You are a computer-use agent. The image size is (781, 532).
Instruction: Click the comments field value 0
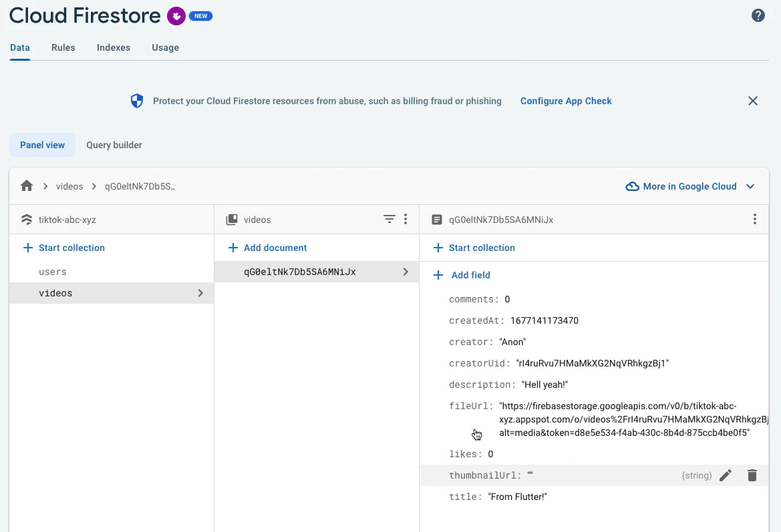(x=507, y=299)
